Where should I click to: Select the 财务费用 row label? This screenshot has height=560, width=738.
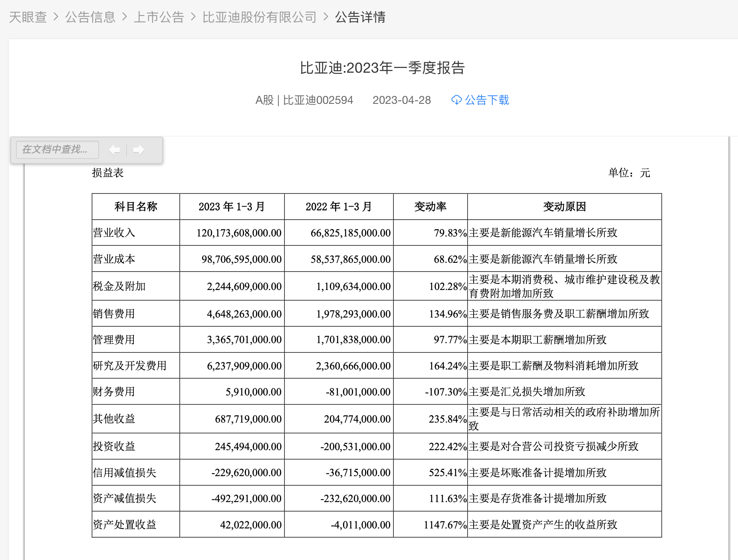point(114,392)
